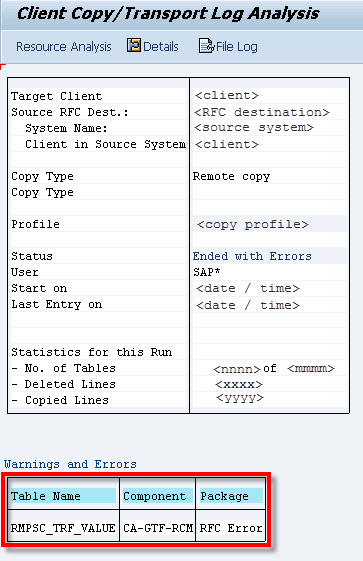
Task: Select the Target Client label row
Action: (98, 96)
